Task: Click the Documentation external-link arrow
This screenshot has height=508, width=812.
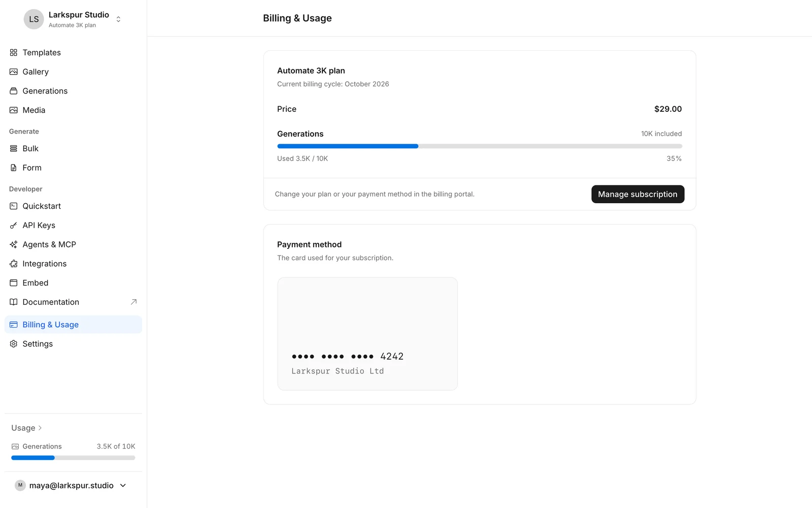Action: coord(134,302)
